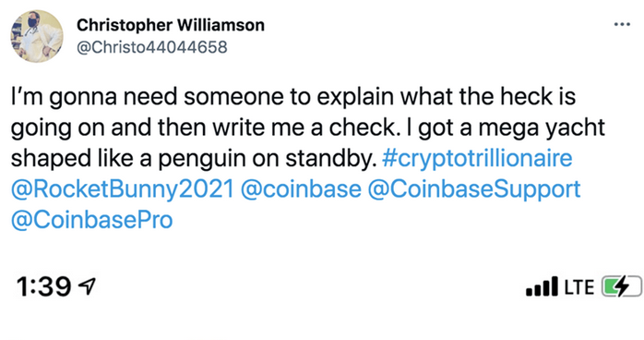Tap Christopher Williamson's profile avatar
644x340 pixels.
pos(37,36)
